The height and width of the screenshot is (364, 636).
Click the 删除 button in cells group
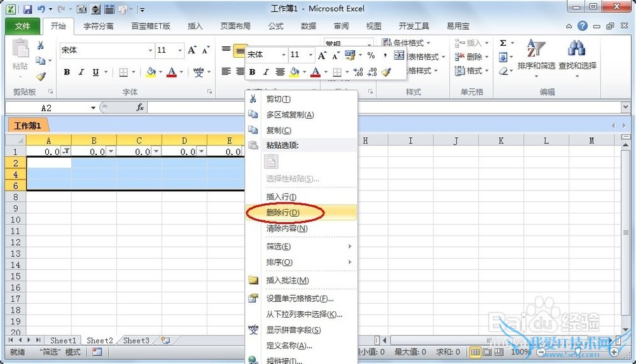[471, 57]
